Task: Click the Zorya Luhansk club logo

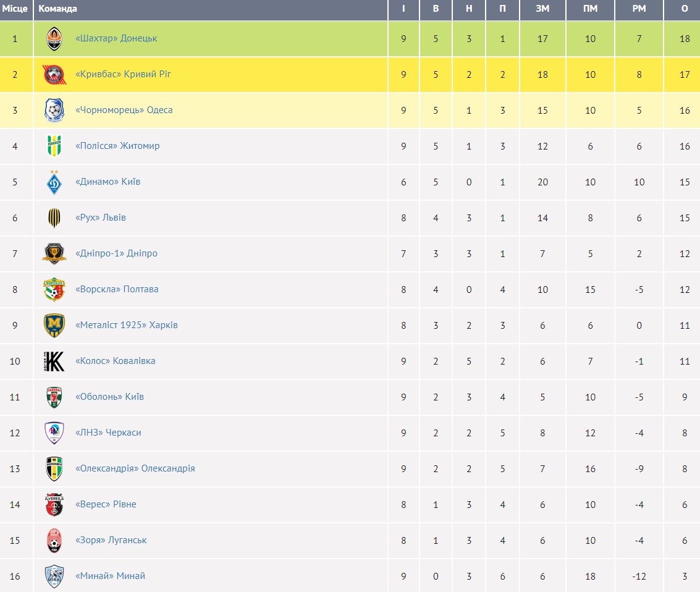Action: (x=54, y=541)
